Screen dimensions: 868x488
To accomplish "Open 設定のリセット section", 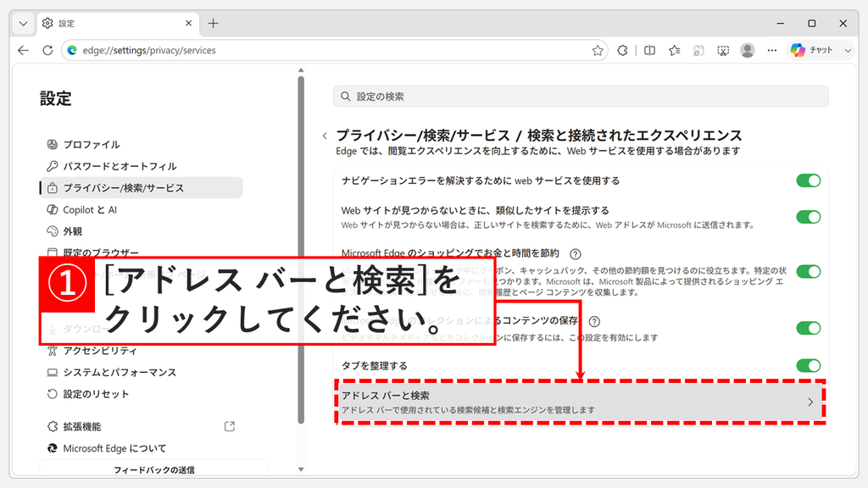I will (142, 394).
